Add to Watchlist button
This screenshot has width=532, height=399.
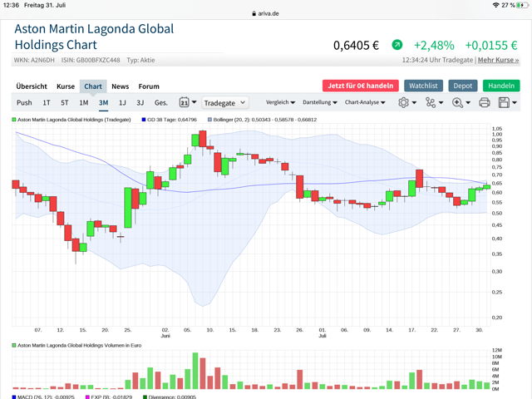(x=423, y=86)
